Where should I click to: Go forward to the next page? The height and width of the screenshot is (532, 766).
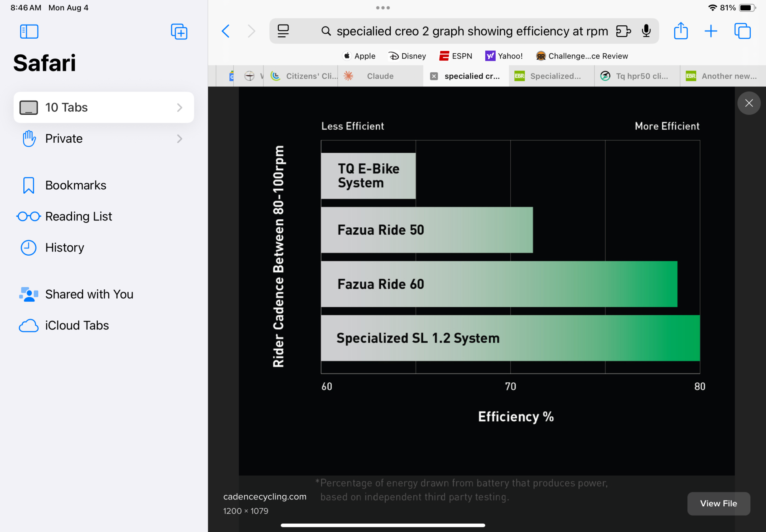point(251,31)
